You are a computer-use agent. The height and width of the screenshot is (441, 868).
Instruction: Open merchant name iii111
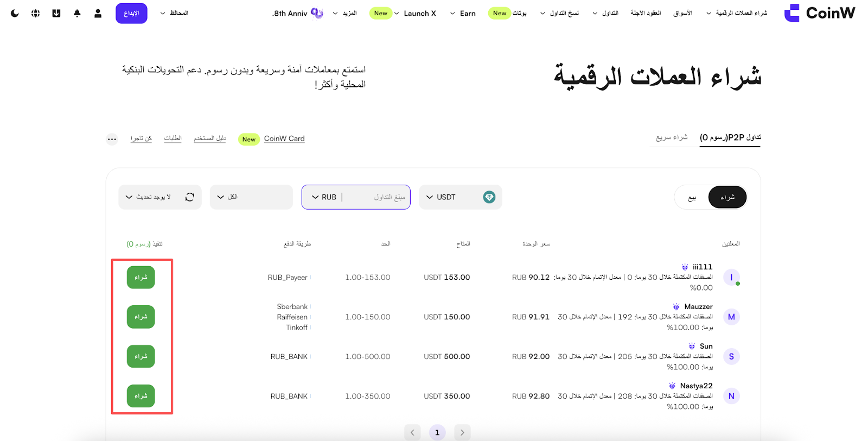[703, 267]
